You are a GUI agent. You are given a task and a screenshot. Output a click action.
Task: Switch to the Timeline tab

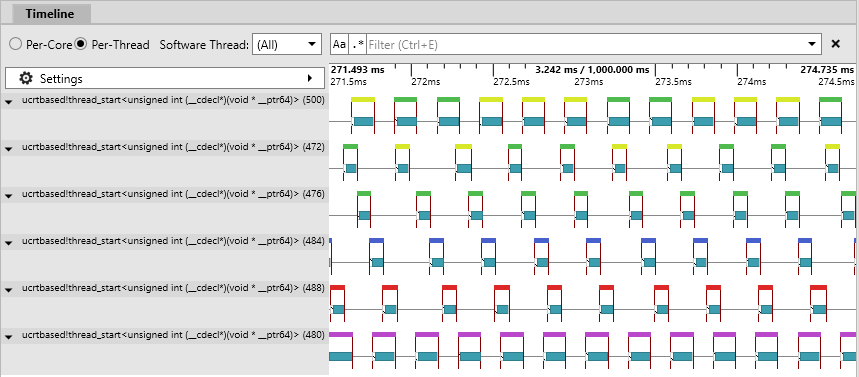[49, 14]
